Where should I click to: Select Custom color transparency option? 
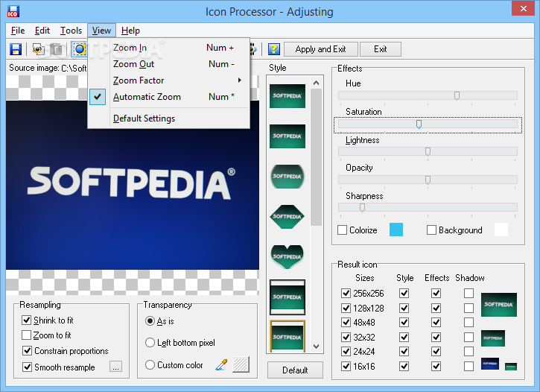(150, 364)
